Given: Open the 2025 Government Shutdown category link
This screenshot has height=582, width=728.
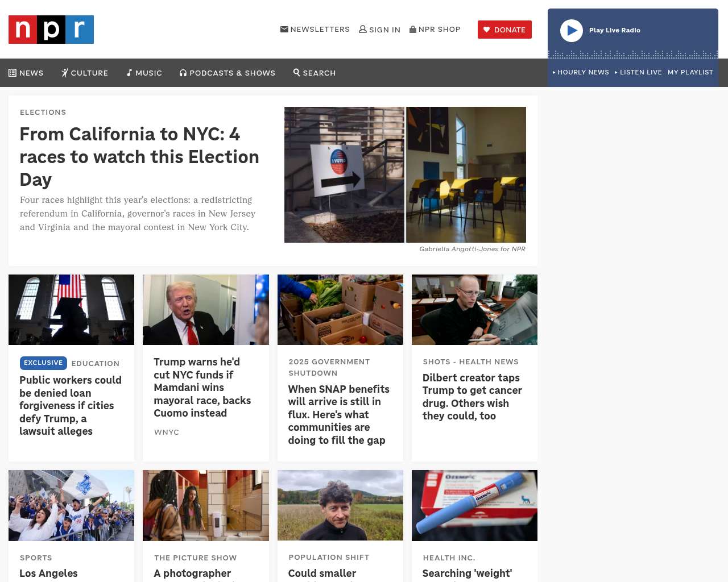Looking at the screenshot, I should click(329, 367).
